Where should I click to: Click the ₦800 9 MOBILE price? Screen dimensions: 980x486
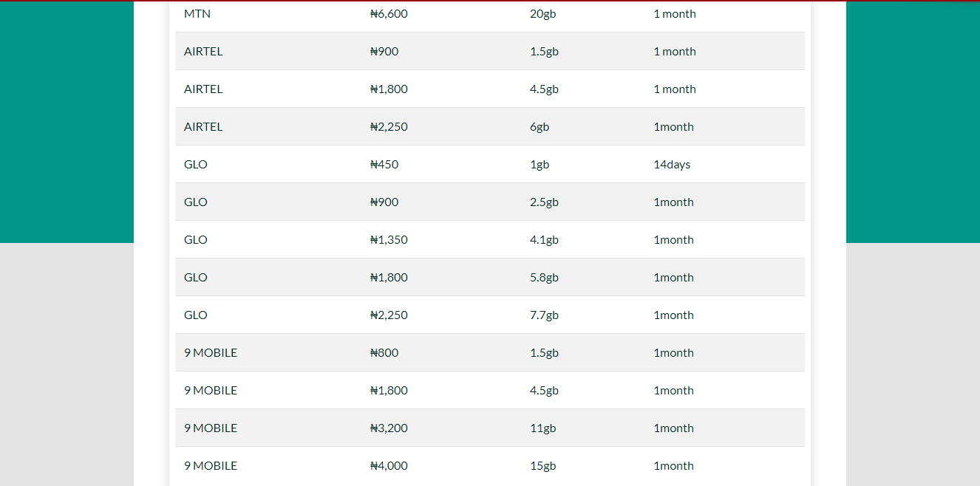[384, 353]
